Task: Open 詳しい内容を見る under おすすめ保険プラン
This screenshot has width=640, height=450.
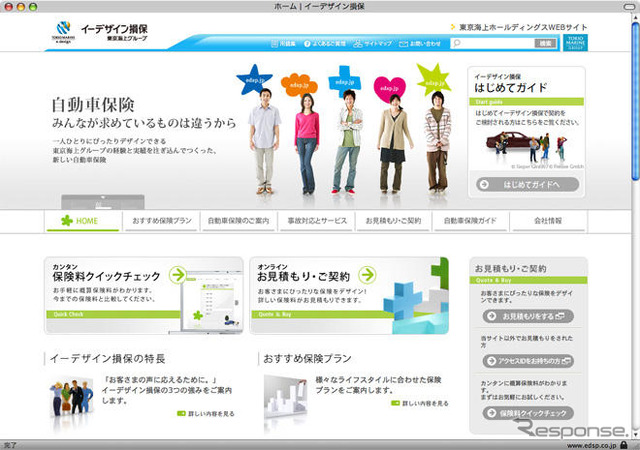Action: [420, 403]
